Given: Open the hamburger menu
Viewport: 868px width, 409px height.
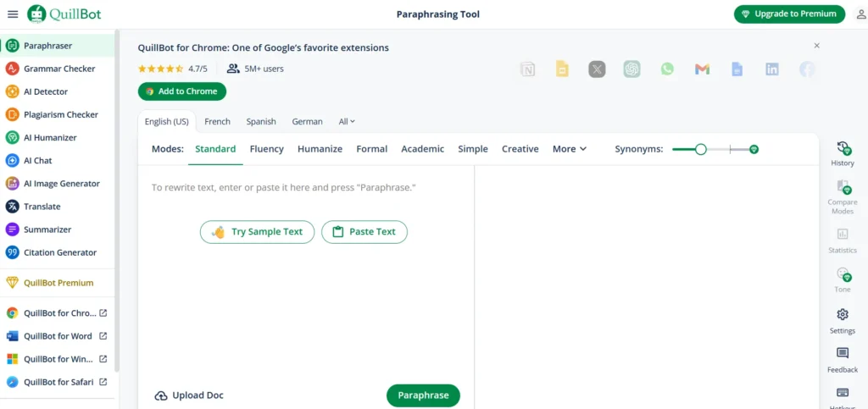Looking at the screenshot, I should tap(13, 14).
